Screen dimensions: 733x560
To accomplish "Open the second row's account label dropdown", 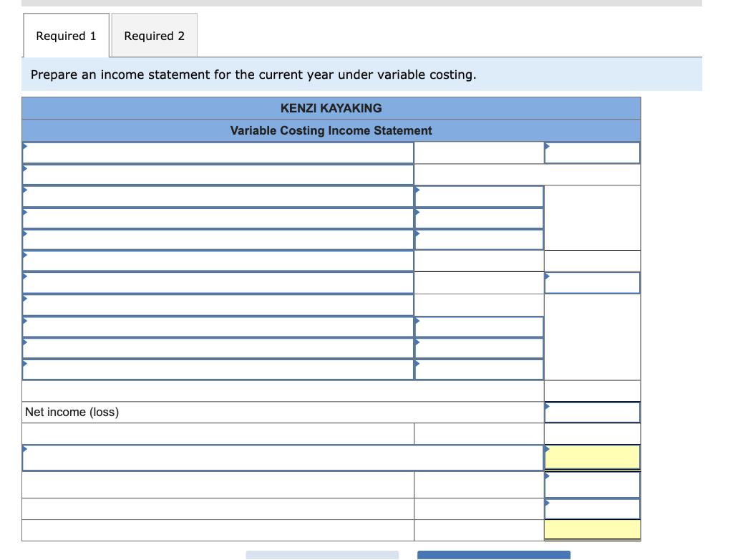I will tap(218, 175).
